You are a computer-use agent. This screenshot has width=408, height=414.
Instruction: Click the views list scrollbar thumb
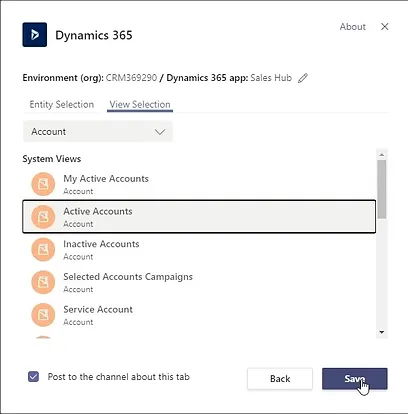(x=382, y=189)
